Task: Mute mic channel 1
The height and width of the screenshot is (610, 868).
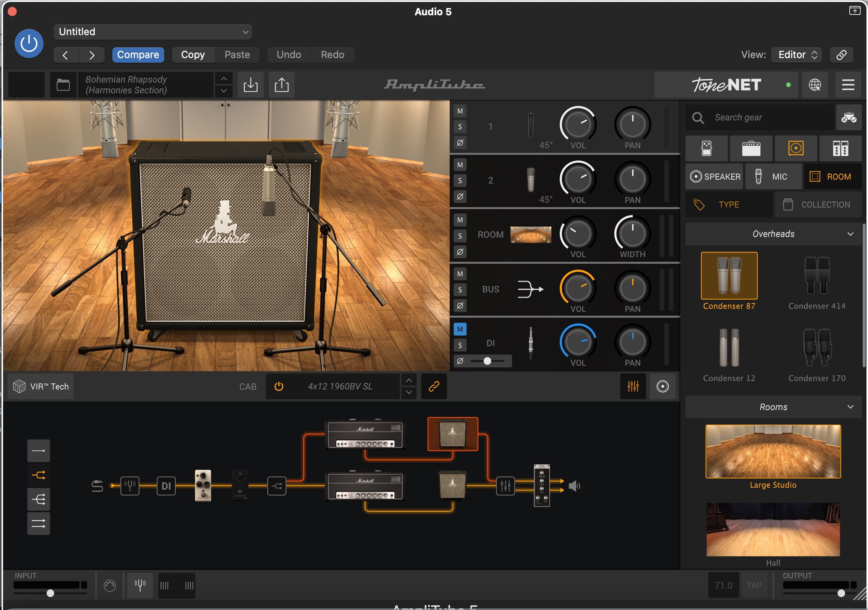Action: pos(460,111)
